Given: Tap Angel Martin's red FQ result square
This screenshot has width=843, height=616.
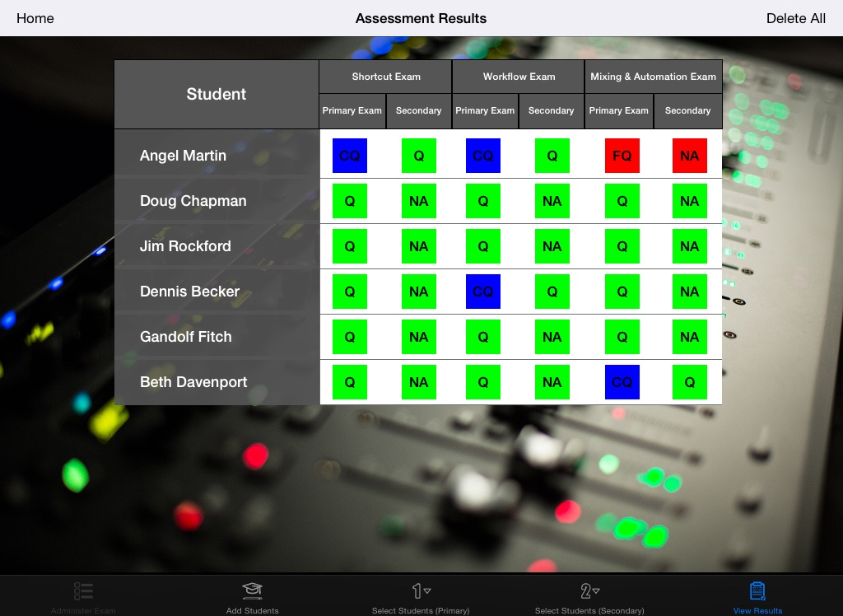Looking at the screenshot, I should (622, 156).
